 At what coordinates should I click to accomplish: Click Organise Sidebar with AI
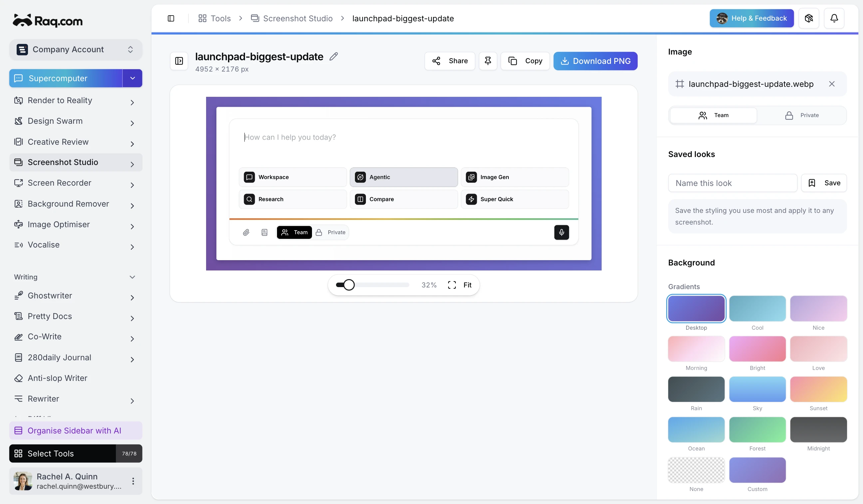[75, 431]
